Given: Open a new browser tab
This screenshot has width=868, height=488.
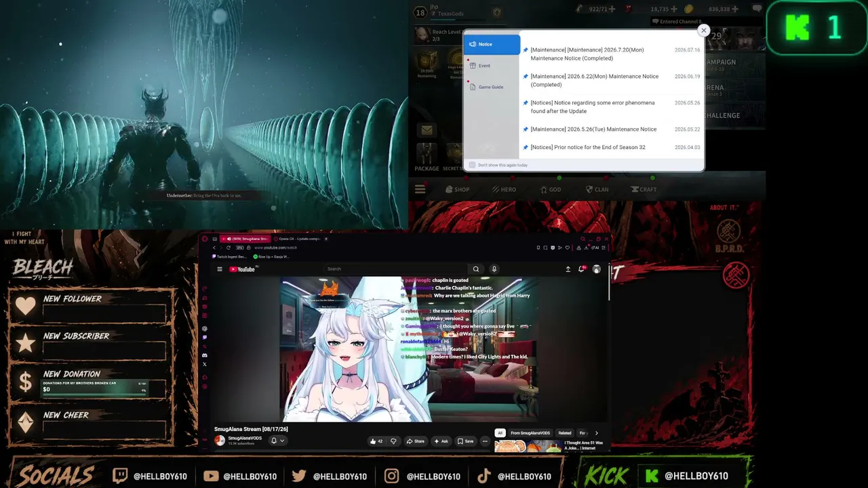Looking at the screenshot, I should 326,239.
